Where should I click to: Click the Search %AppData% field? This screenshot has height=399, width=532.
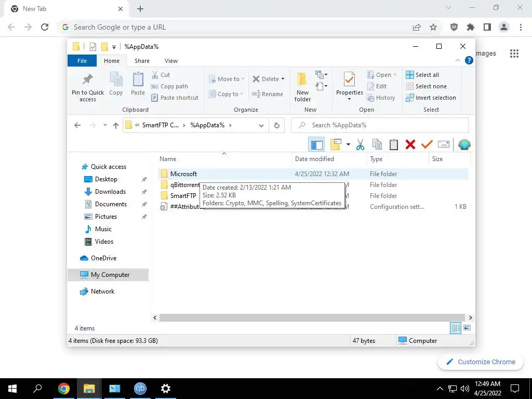click(380, 125)
